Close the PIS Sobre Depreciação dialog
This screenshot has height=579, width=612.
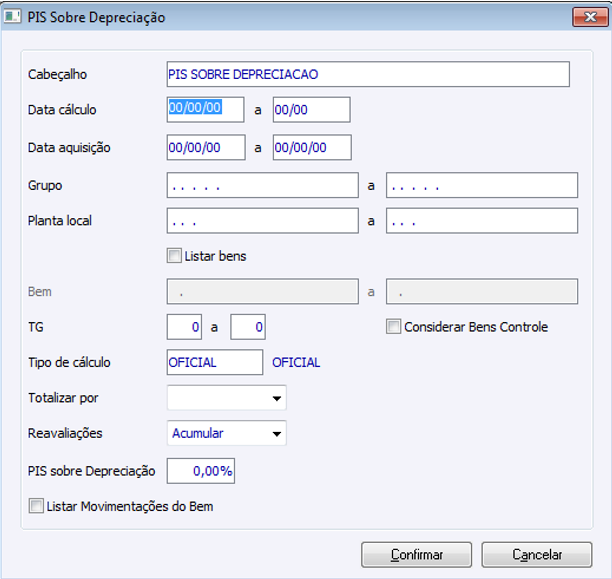pos(585,17)
